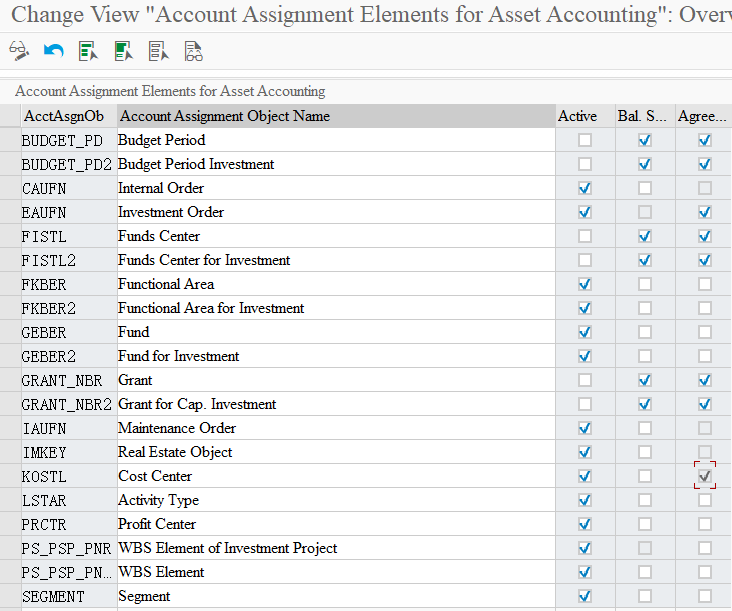Enable Active checkbox for Budget Period
732x611 pixels.
tap(584, 140)
